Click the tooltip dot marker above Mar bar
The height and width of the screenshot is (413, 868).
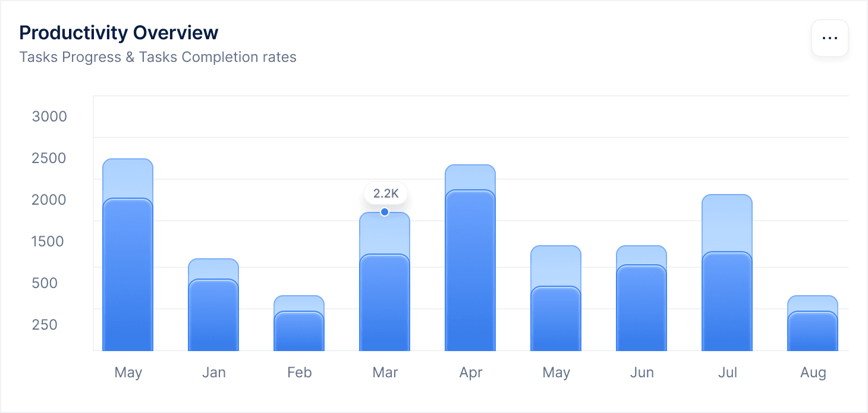385,211
